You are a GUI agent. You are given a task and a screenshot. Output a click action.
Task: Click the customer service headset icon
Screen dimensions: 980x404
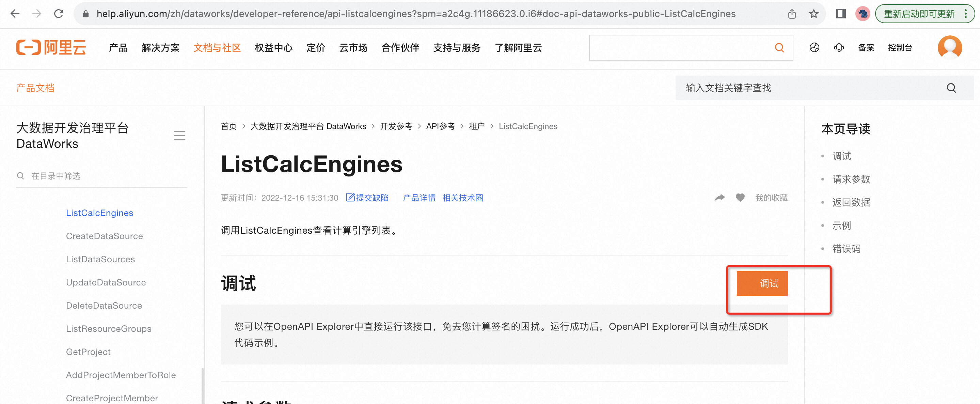[x=839, y=48]
